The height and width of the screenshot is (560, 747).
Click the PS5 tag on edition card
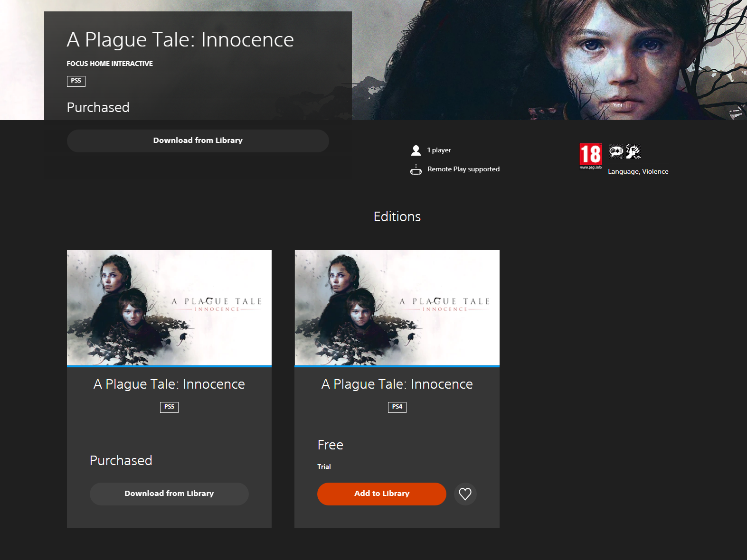(x=169, y=407)
